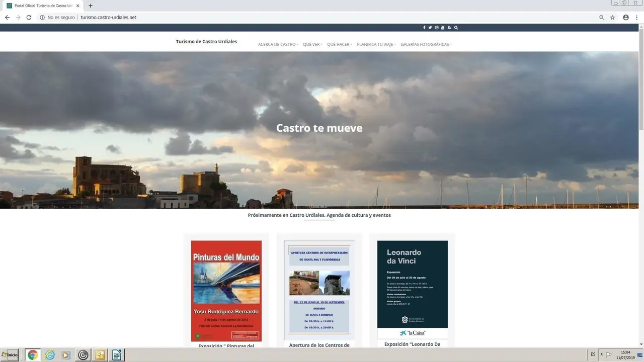Expand the GALERÍAS FOTOGRÁFICAS dropdown
This screenshot has width=644, height=362.
[425, 44]
